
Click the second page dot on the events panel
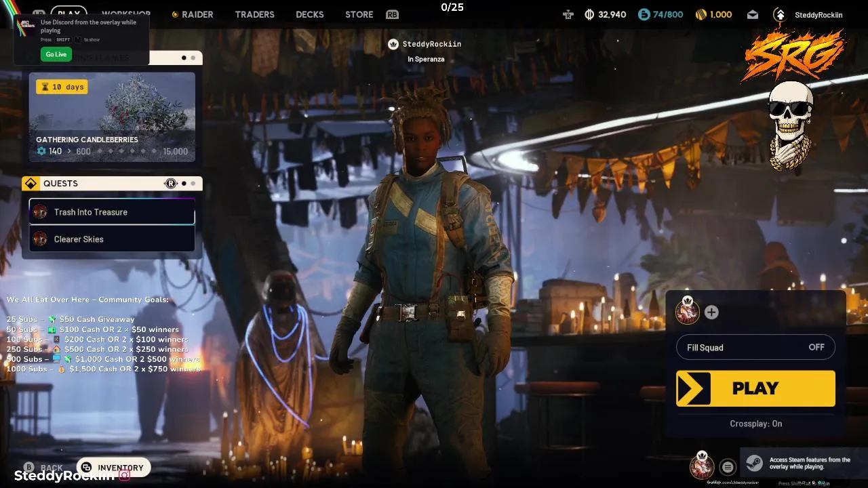click(193, 58)
